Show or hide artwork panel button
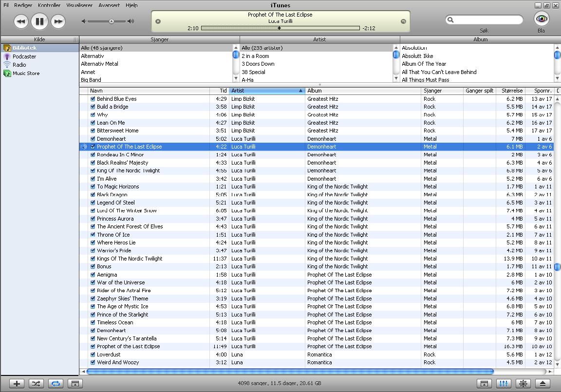 (x=75, y=384)
